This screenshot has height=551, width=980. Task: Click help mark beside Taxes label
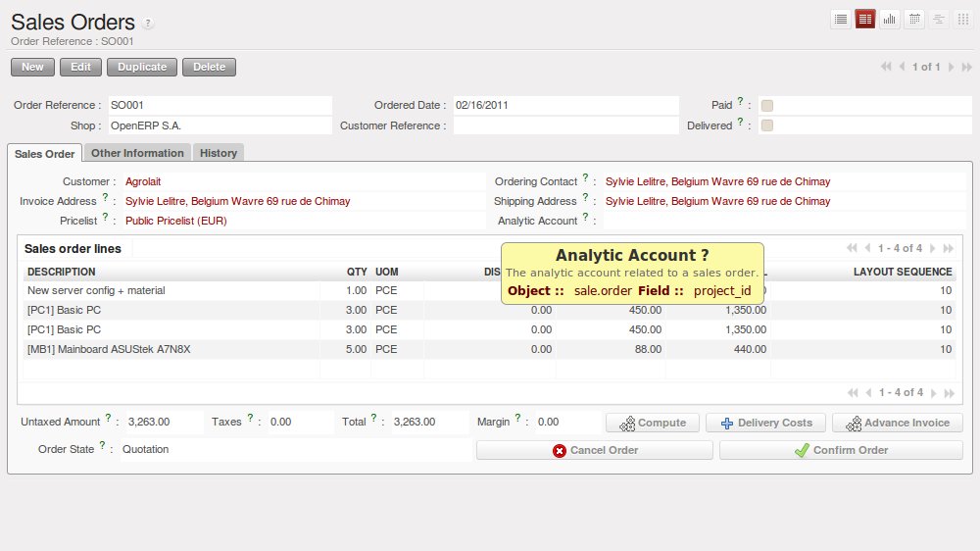click(x=250, y=418)
